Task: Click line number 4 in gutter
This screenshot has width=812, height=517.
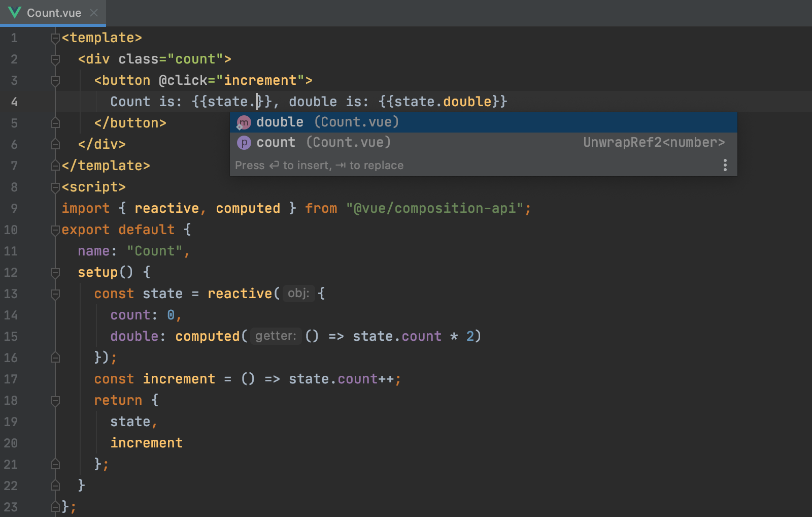Action: 14,102
